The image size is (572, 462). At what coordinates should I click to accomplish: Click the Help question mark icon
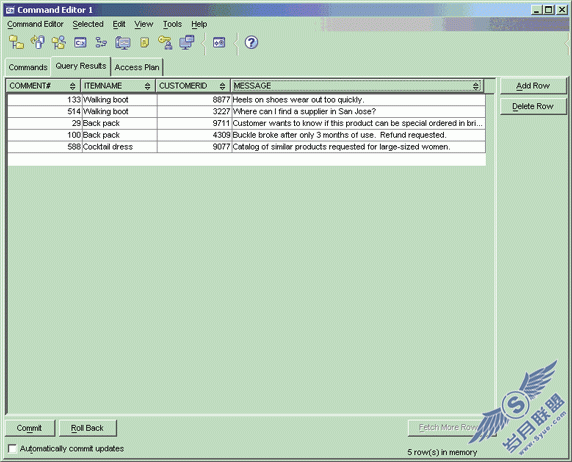[x=251, y=42]
